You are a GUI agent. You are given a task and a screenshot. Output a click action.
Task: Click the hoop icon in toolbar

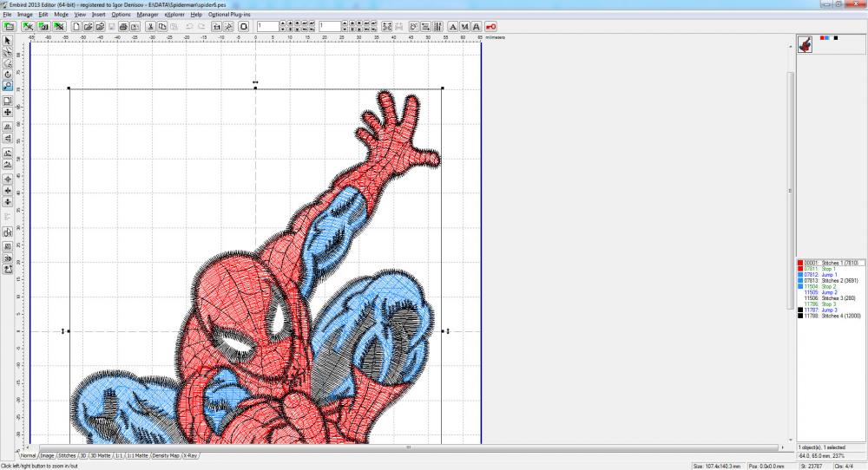(x=244, y=27)
